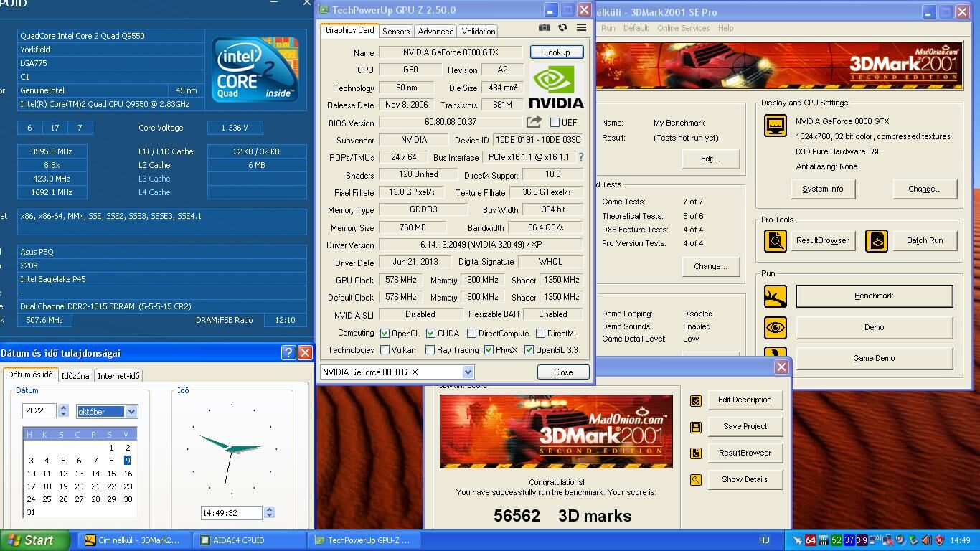Click the GPU-Z screenshot camera icon
The width and height of the screenshot is (980, 551).
click(545, 28)
